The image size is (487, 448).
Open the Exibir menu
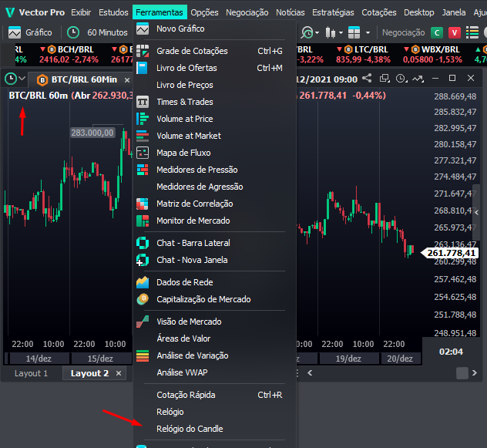81,12
